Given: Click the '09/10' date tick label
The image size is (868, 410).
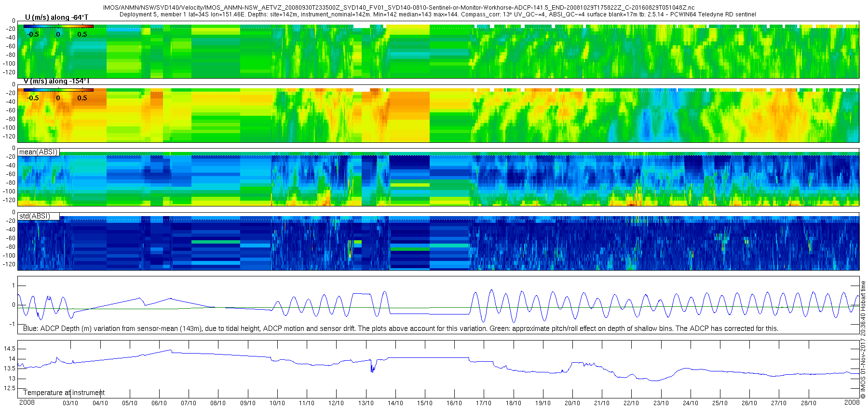Looking at the screenshot, I should tap(247, 403).
